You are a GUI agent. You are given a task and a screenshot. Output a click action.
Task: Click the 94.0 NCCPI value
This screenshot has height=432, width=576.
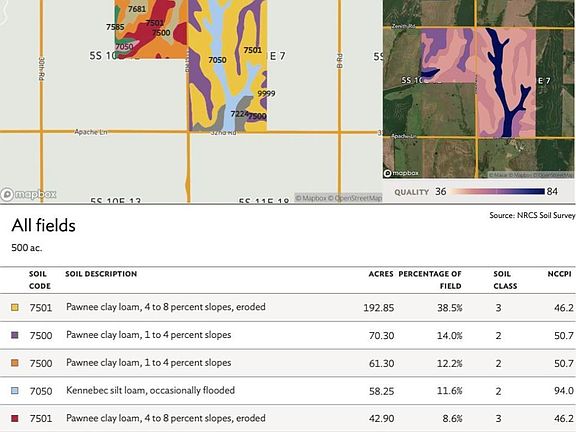(x=564, y=391)
